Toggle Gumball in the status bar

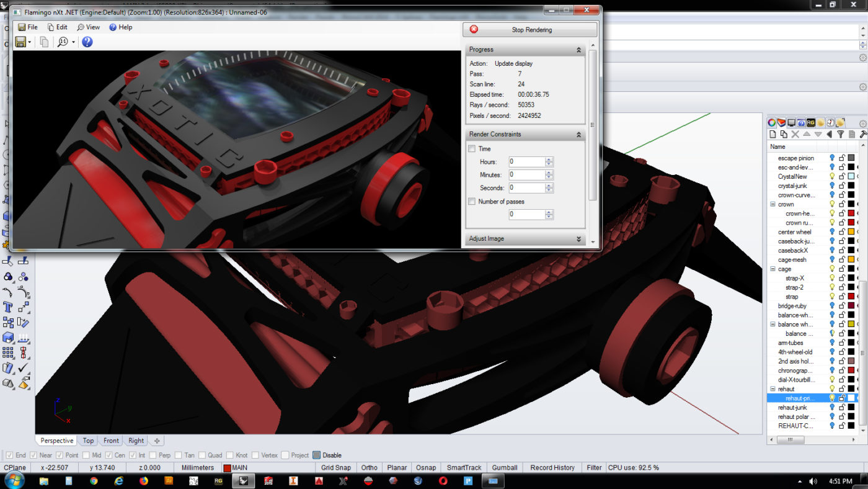coord(504,467)
